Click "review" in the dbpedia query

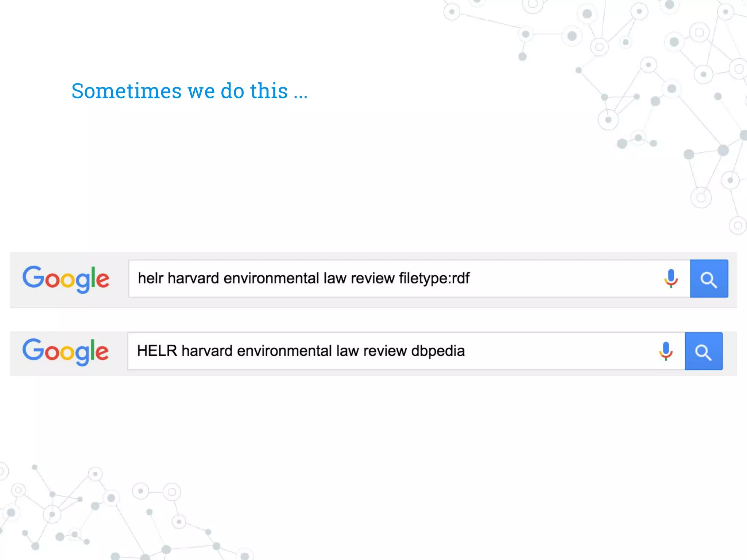point(385,351)
